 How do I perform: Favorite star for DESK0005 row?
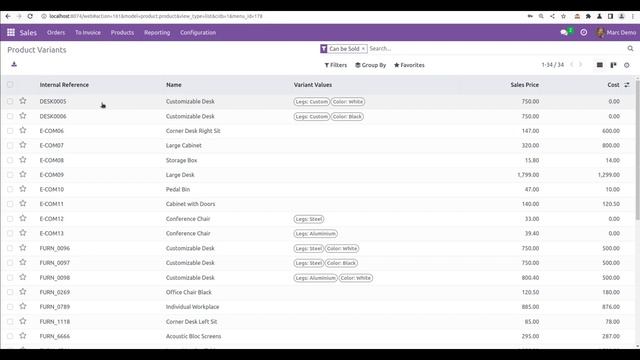point(23,101)
